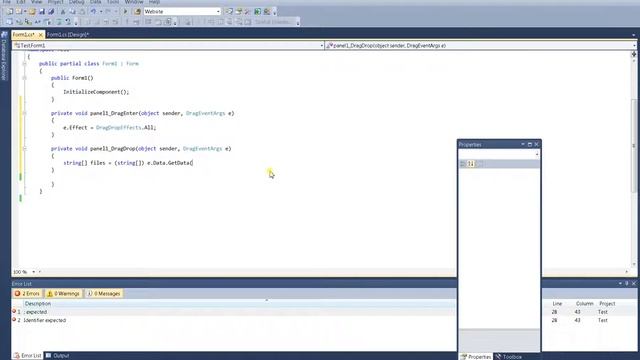
Task: Click the Undo arrow icon
Action: click(93, 11)
